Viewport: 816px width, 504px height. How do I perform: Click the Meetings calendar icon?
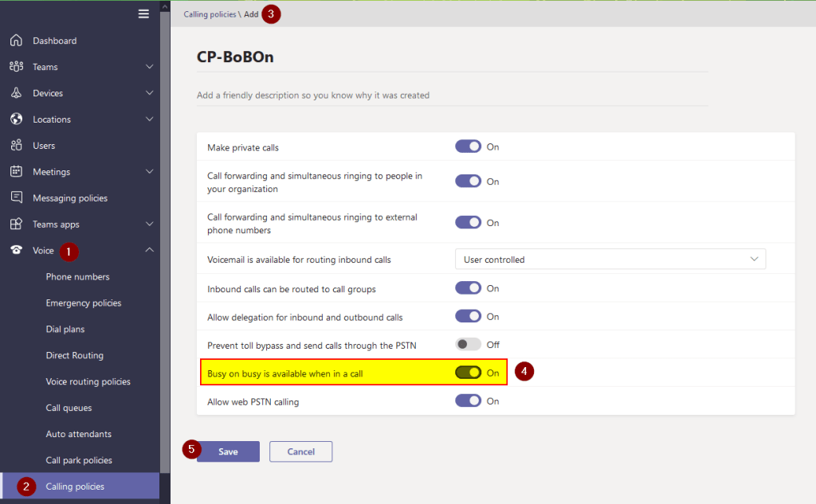pyautogui.click(x=16, y=172)
